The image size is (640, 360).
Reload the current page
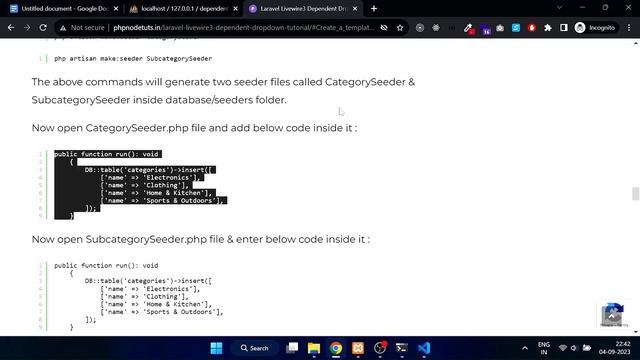pos(43,28)
